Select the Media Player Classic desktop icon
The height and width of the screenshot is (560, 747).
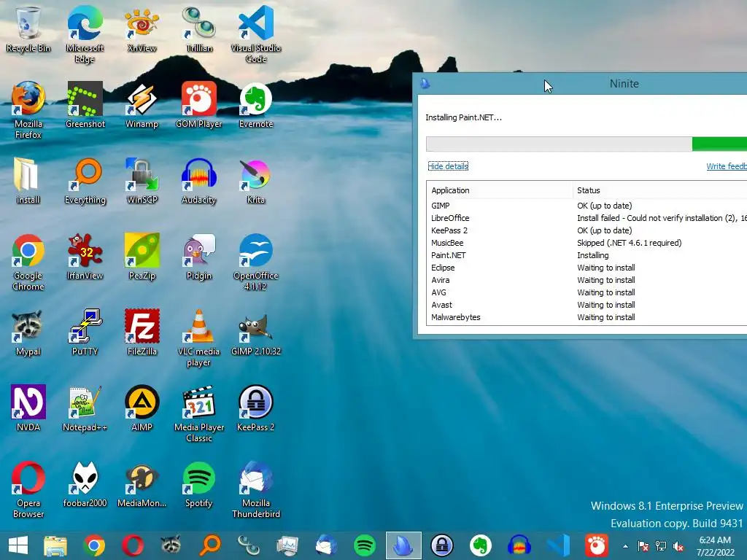(198, 413)
